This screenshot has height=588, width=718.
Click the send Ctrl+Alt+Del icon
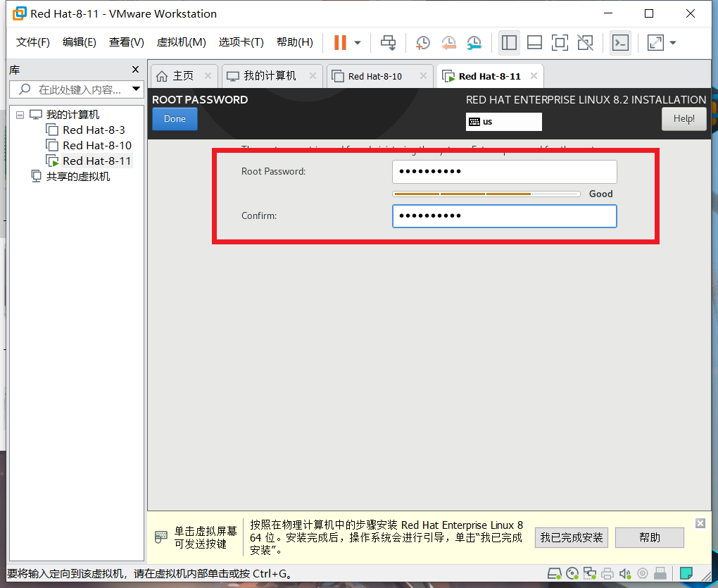pyautogui.click(x=389, y=42)
